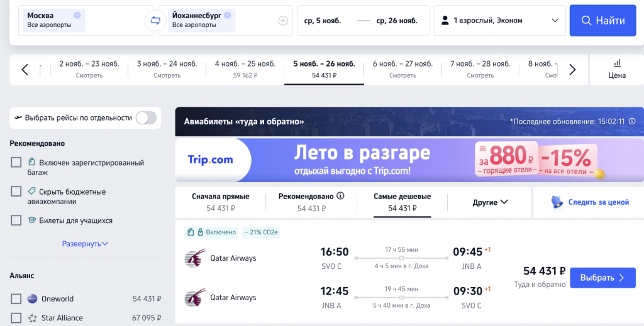Viewport: 644px width, 326px height.
Task: Clear Йоханнесбург destination chip
Action: click(x=228, y=15)
